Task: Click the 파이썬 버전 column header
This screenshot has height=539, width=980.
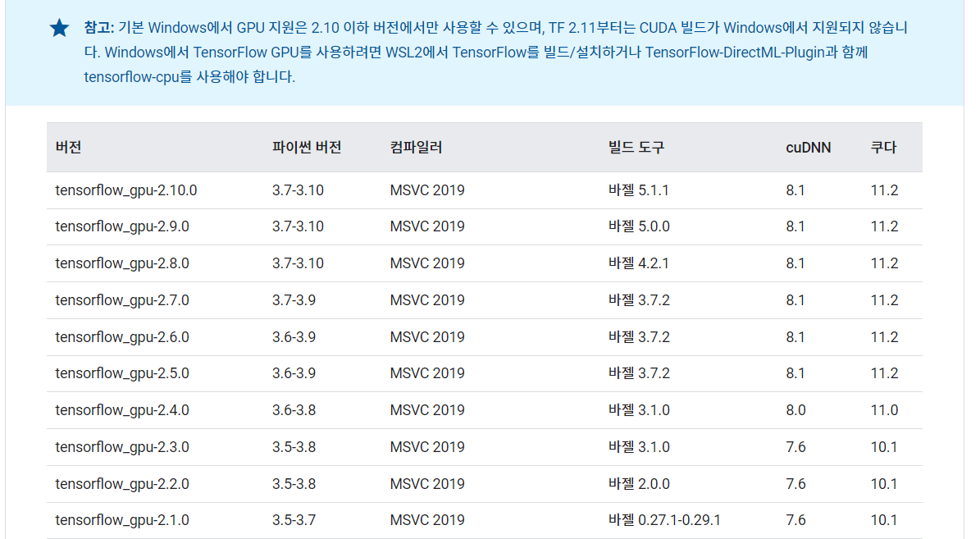Action: point(306,148)
